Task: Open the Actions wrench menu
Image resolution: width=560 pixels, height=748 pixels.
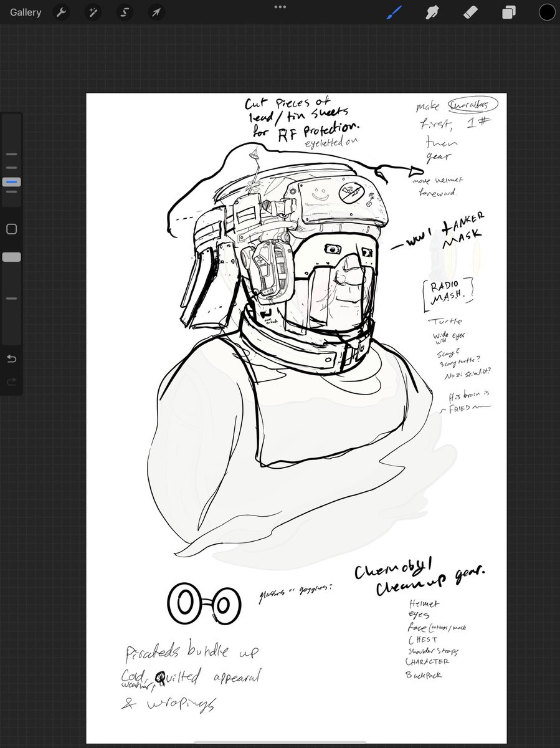Action: click(x=61, y=12)
